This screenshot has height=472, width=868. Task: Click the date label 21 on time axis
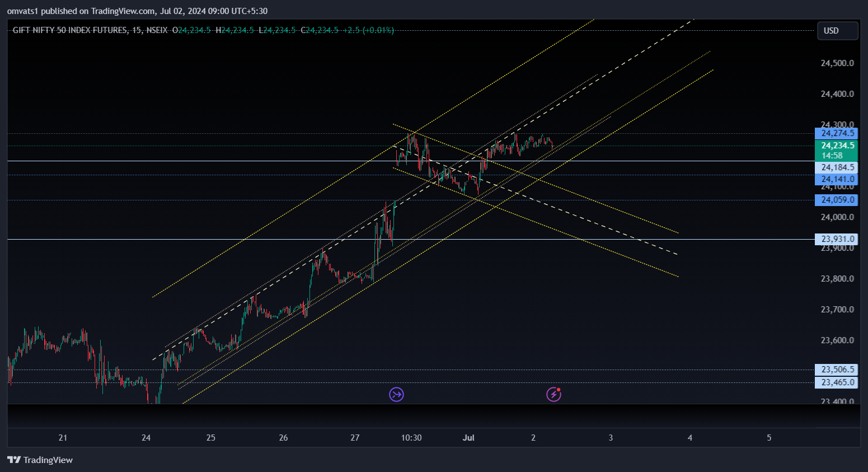point(63,438)
